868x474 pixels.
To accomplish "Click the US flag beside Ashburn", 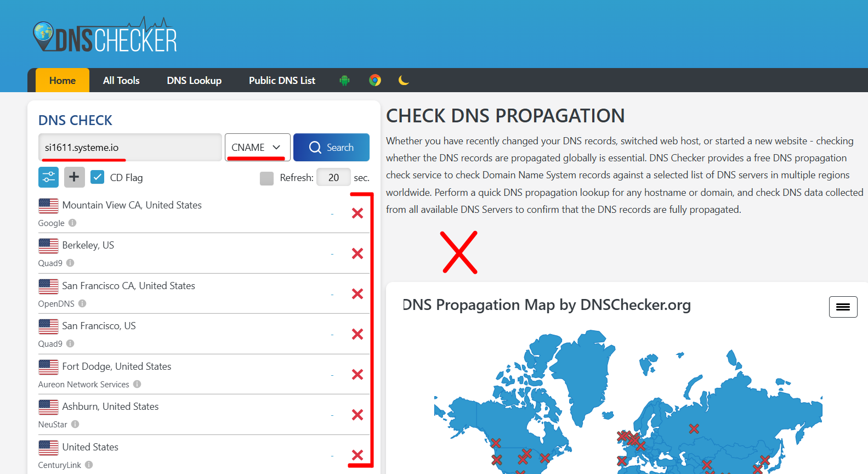I will point(48,407).
